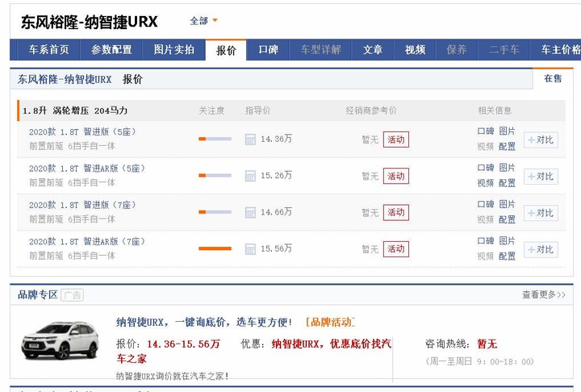Click 活动 button for 智进版（7座）
The height and width of the screenshot is (392, 581).
pyautogui.click(x=396, y=212)
